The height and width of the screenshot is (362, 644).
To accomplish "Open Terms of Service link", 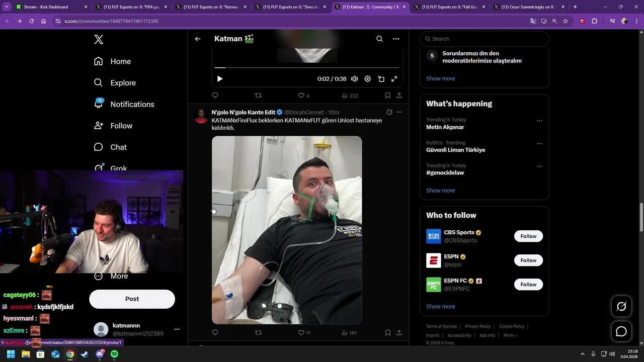I will [441, 326].
